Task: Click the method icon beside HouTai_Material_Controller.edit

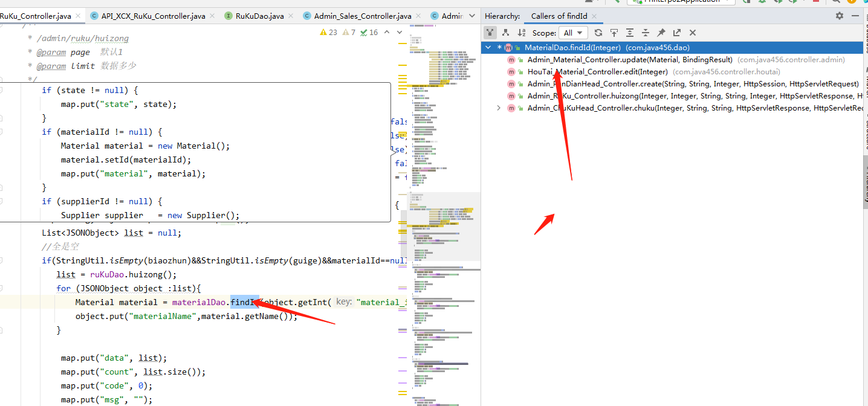Action: (511, 72)
